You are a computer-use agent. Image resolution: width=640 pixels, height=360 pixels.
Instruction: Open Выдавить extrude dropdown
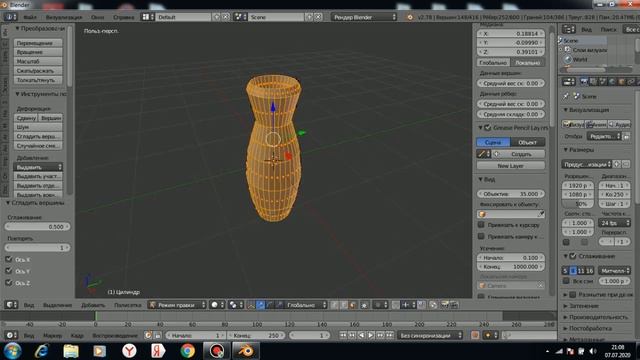tap(38, 167)
